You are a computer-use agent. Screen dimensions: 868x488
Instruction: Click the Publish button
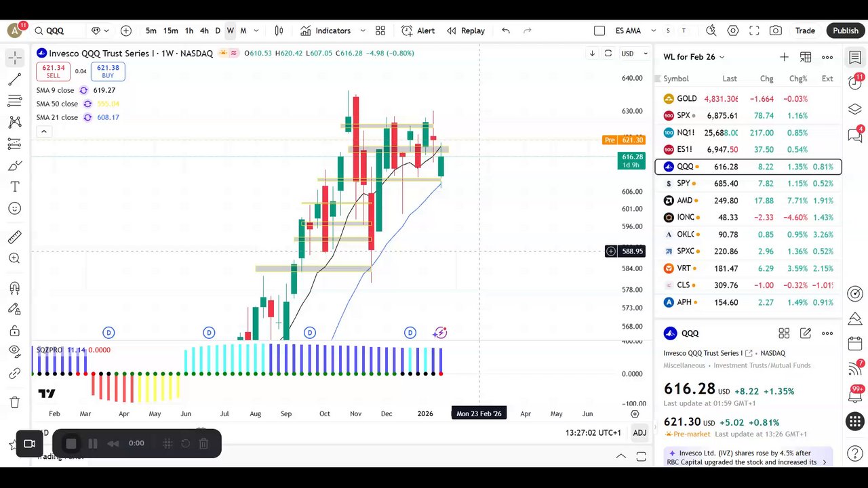(846, 30)
